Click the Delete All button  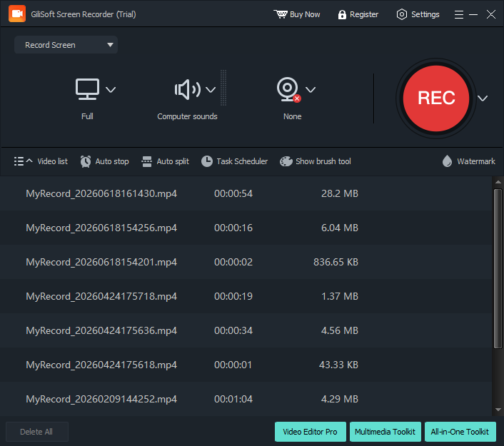[x=37, y=432]
